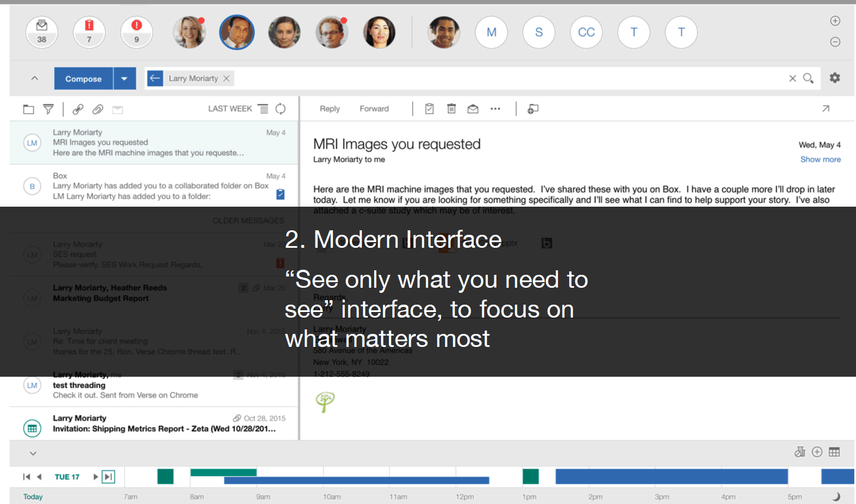Refresh the mail list
The image size is (856, 504).
[280, 109]
